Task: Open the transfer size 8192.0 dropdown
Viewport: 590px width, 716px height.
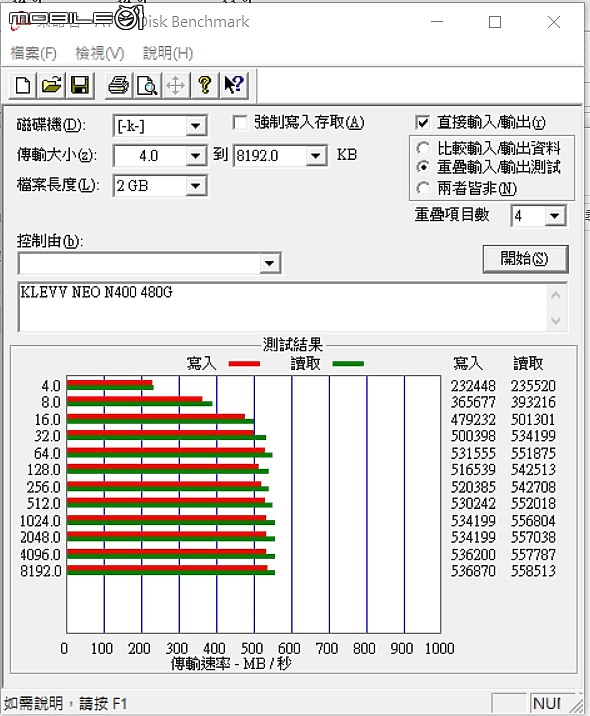Action: (316, 156)
